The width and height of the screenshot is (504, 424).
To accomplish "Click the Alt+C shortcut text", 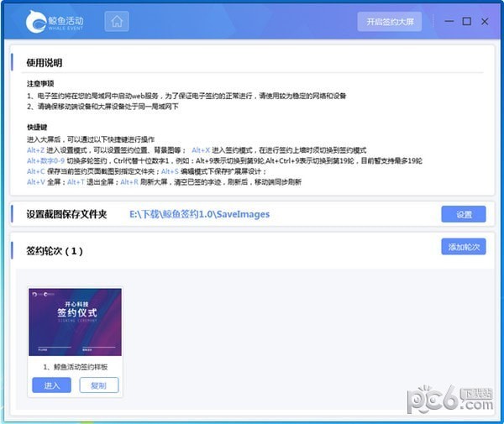I will tap(36, 171).
